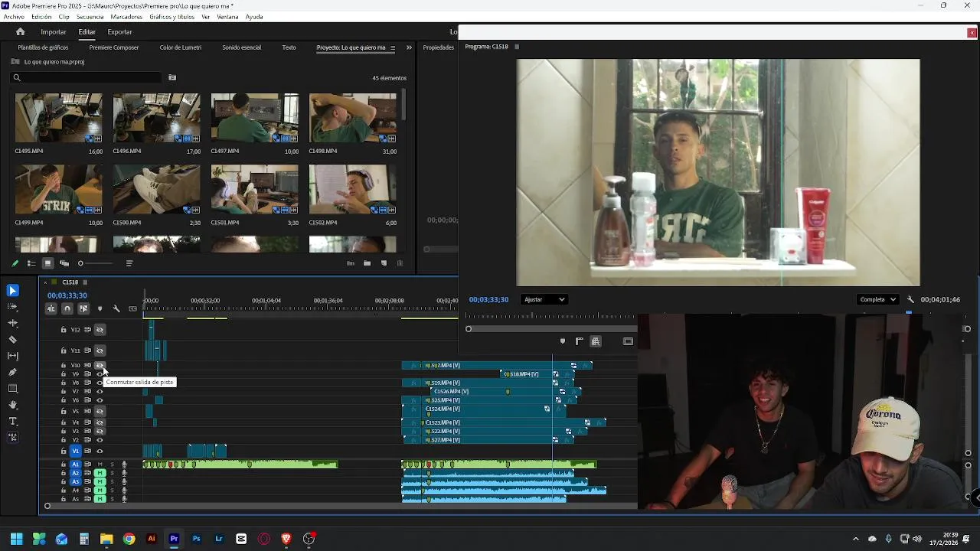Unmute audio track A2
The height and width of the screenshot is (551, 980).
100,473
